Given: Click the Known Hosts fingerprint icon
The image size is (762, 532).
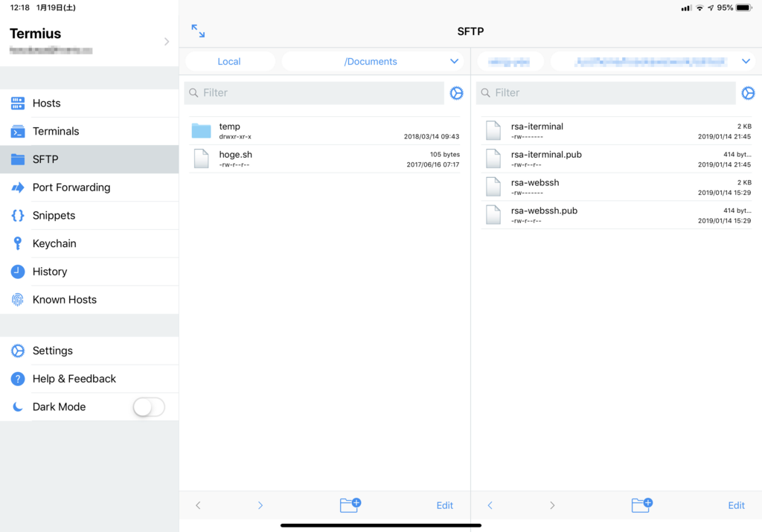Looking at the screenshot, I should 18,300.
